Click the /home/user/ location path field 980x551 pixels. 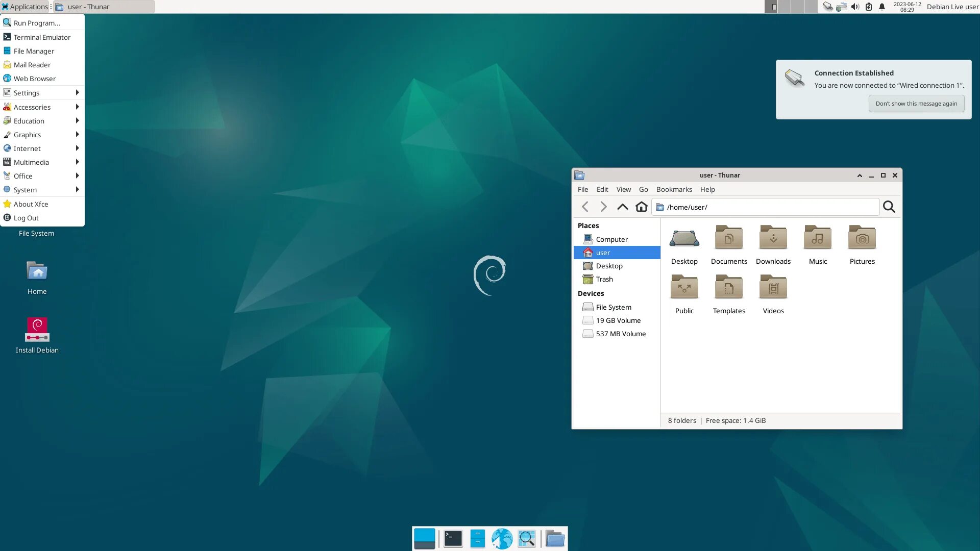[x=766, y=207]
